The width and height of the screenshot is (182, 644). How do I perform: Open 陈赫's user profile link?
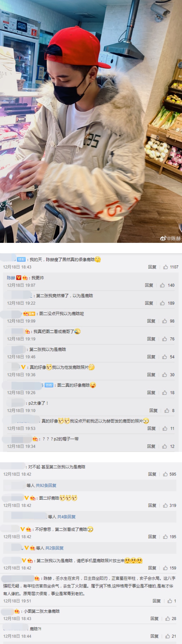point(11,278)
